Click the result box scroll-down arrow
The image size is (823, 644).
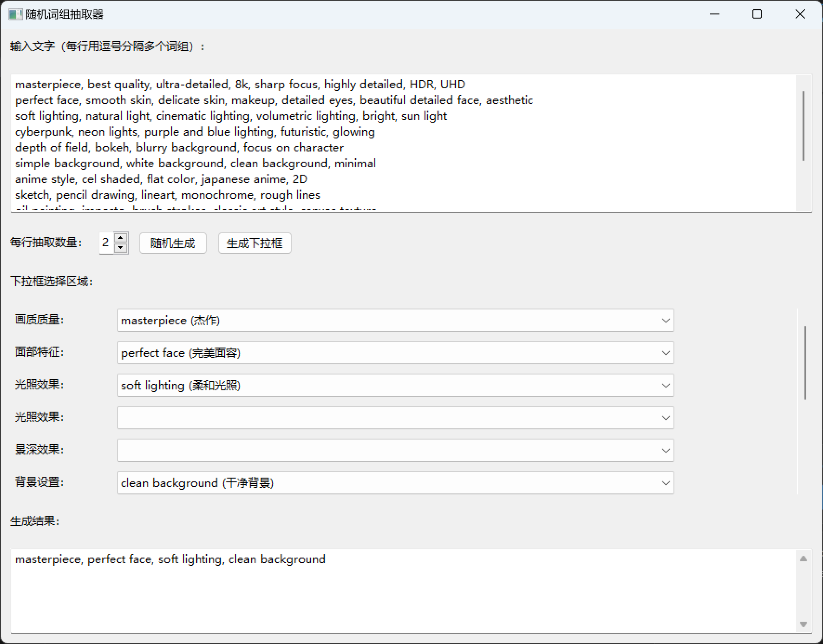803,624
